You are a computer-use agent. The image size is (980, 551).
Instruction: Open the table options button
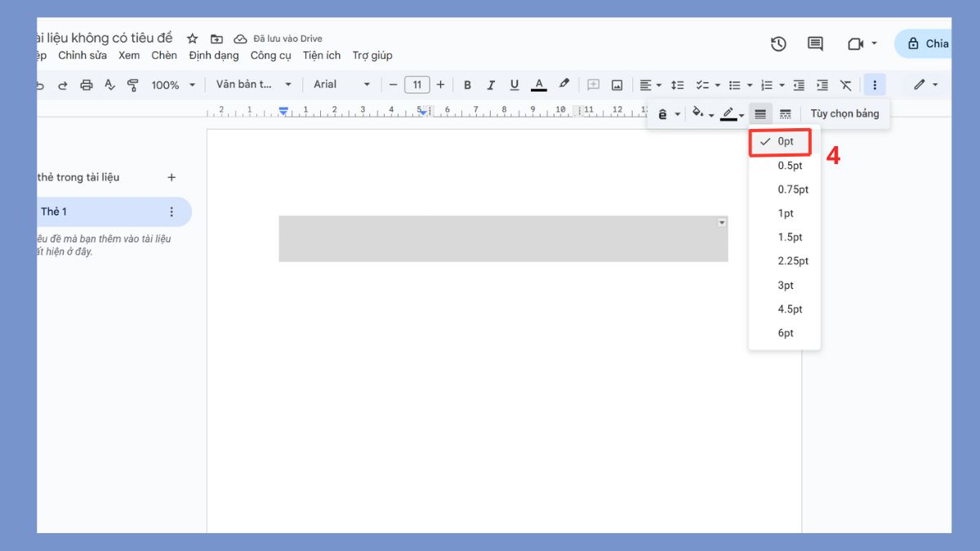[844, 113]
